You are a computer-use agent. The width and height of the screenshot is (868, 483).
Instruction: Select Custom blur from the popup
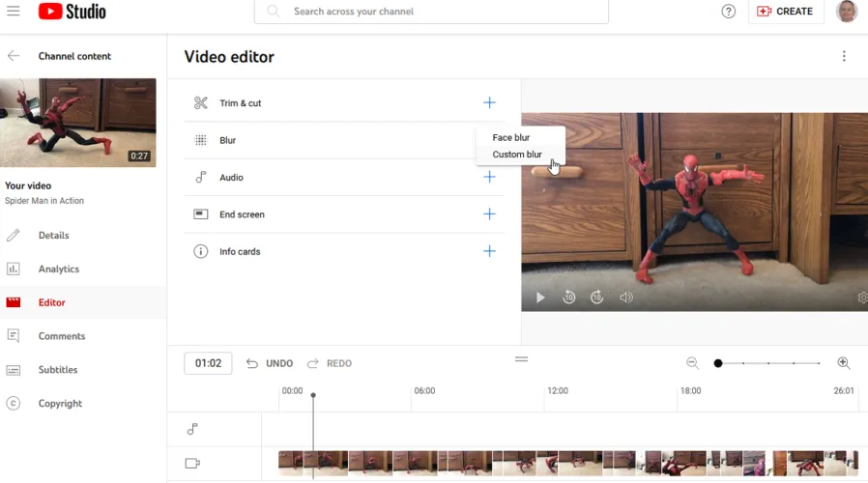point(517,155)
